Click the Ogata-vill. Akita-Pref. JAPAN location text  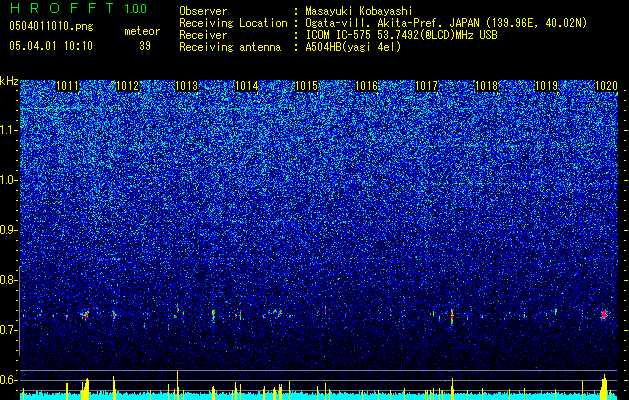tap(446, 23)
